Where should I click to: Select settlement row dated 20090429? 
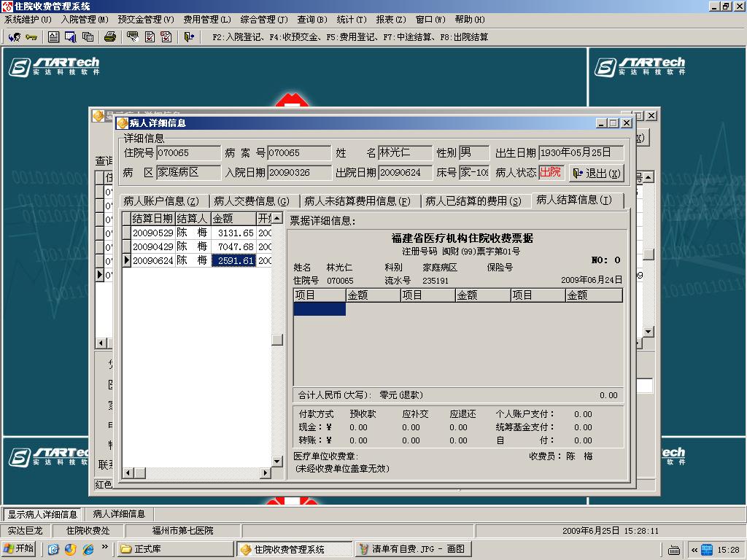click(x=197, y=246)
